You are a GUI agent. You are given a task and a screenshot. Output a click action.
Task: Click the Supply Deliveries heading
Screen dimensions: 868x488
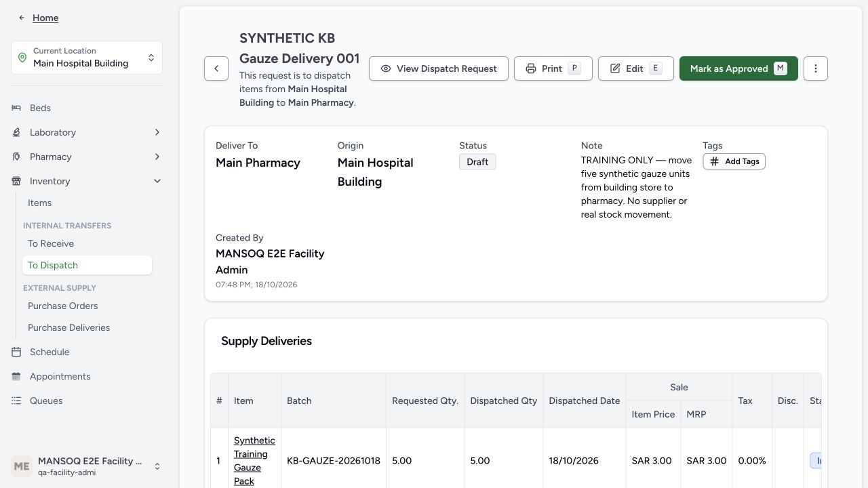(267, 341)
